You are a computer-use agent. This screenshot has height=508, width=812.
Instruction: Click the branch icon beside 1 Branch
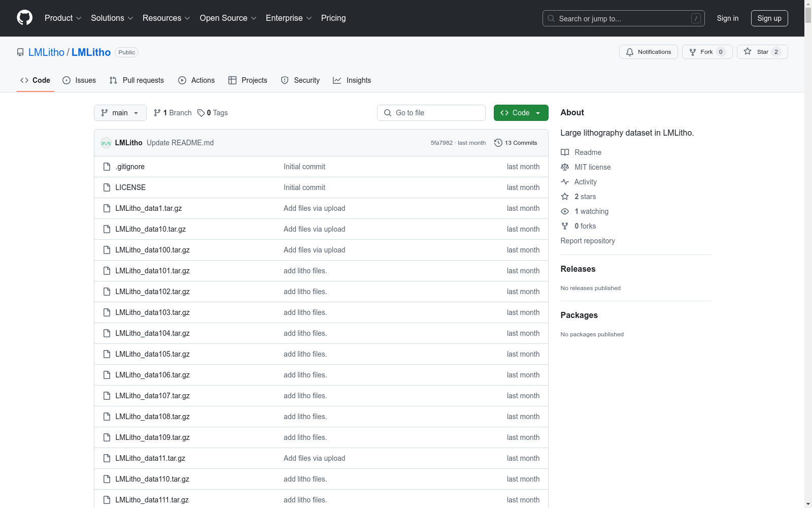(157, 113)
